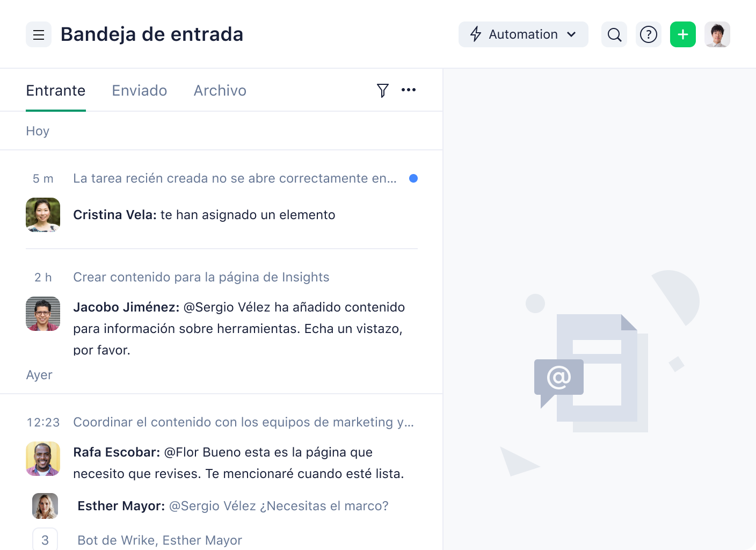Open the Automation dropdown

(x=523, y=34)
